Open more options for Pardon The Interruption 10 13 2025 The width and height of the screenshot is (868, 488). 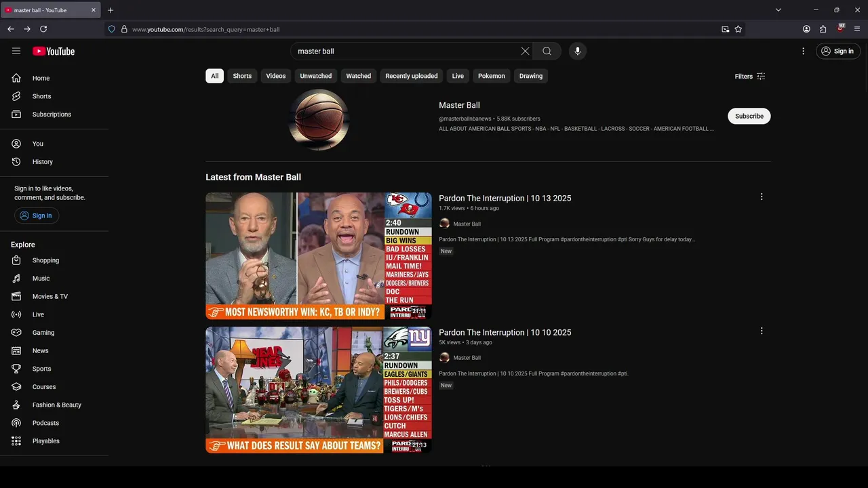[762, 197]
